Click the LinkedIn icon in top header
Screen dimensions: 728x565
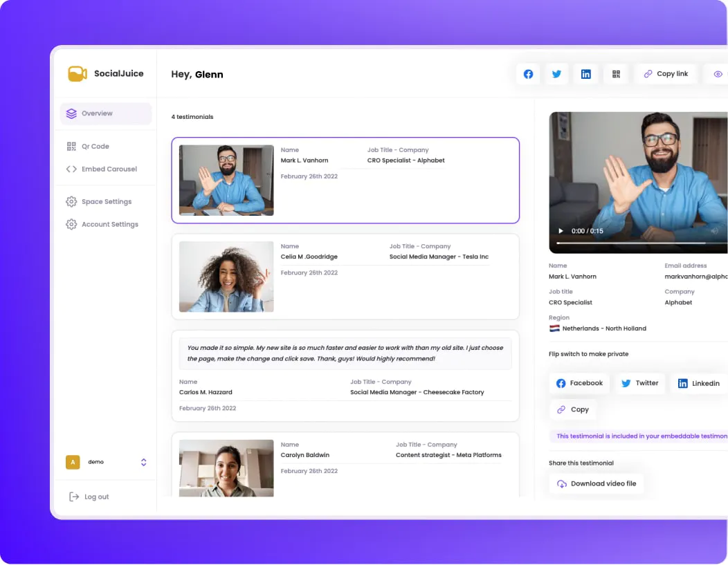point(585,74)
